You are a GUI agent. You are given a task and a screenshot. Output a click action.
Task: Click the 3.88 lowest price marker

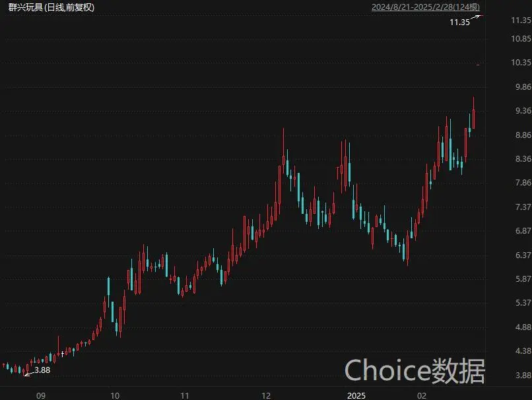coord(42,370)
